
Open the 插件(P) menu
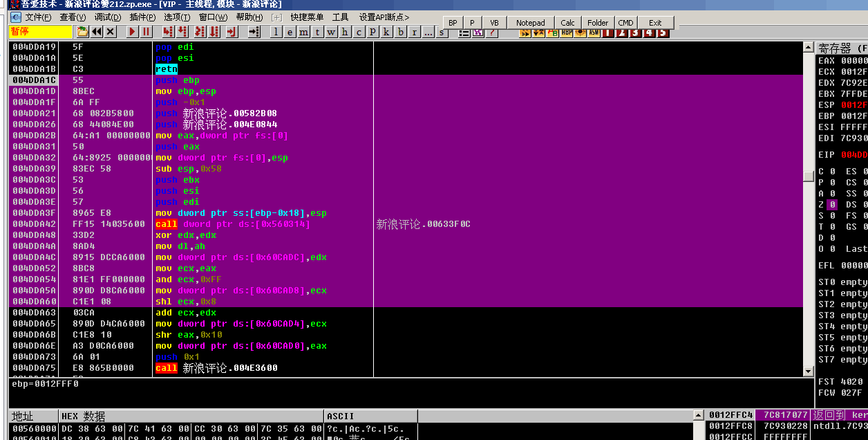point(142,17)
